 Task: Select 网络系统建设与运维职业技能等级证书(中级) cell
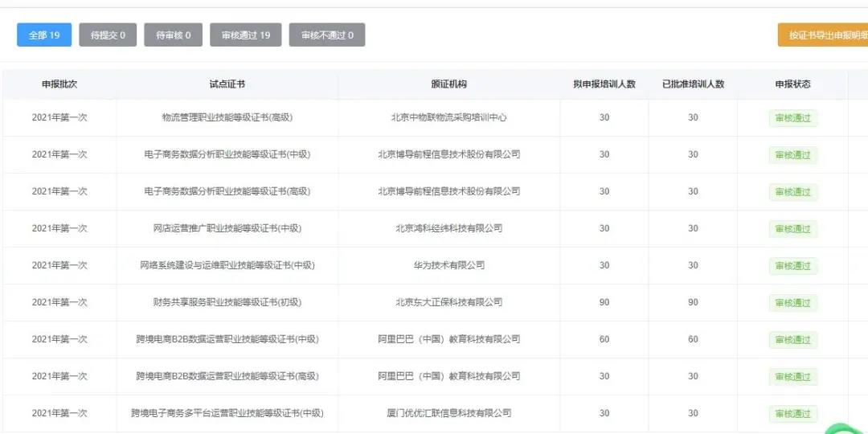(227, 265)
